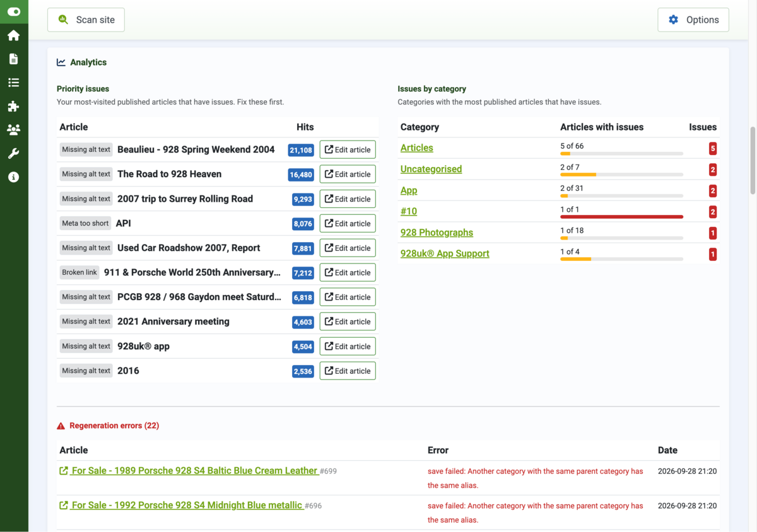The image size is (757, 532).
Task: Open the #10 category link
Action: pyautogui.click(x=409, y=211)
